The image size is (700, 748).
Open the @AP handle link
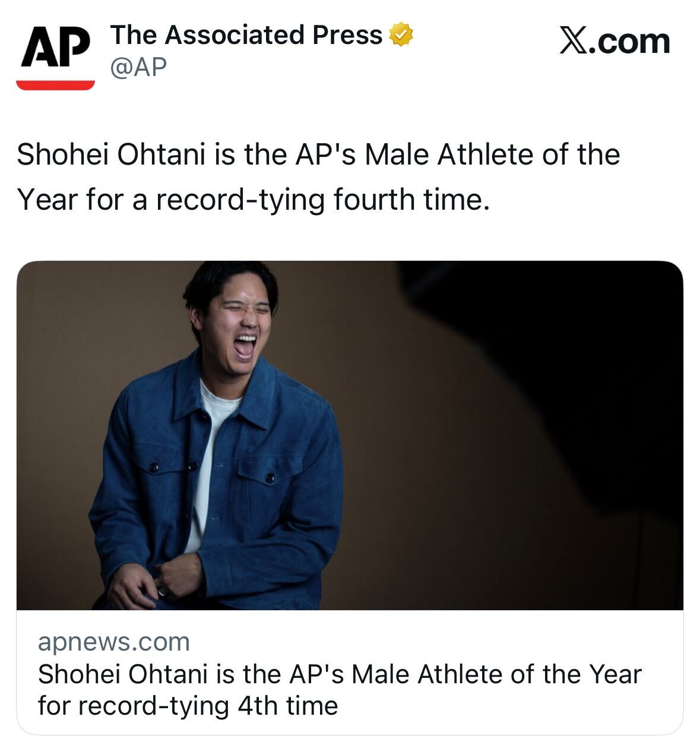tap(138, 67)
